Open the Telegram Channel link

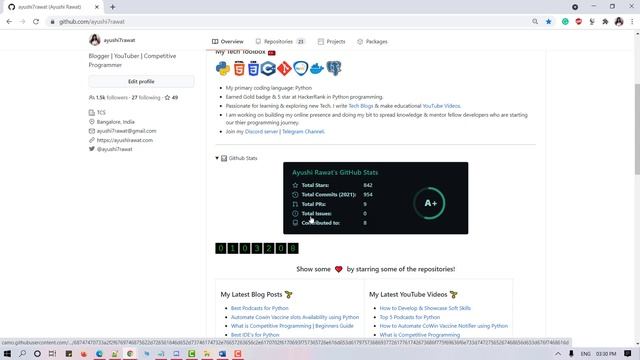tap(303, 132)
